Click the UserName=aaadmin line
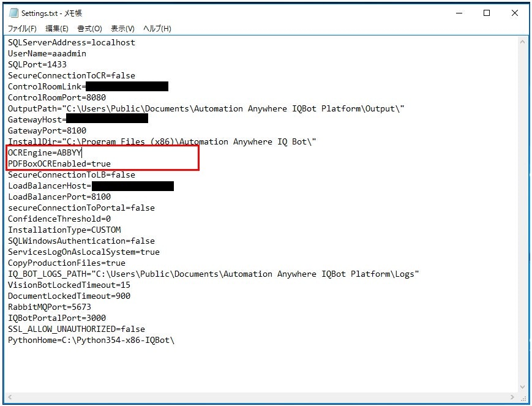Screen dimensions: 532x406 click(x=47, y=54)
